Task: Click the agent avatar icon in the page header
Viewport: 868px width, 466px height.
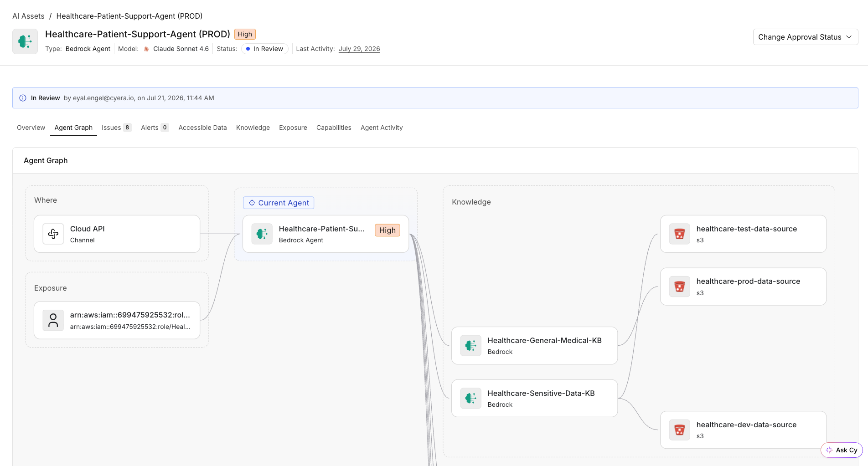Action: pyautogui.click(x=25, y=41)
